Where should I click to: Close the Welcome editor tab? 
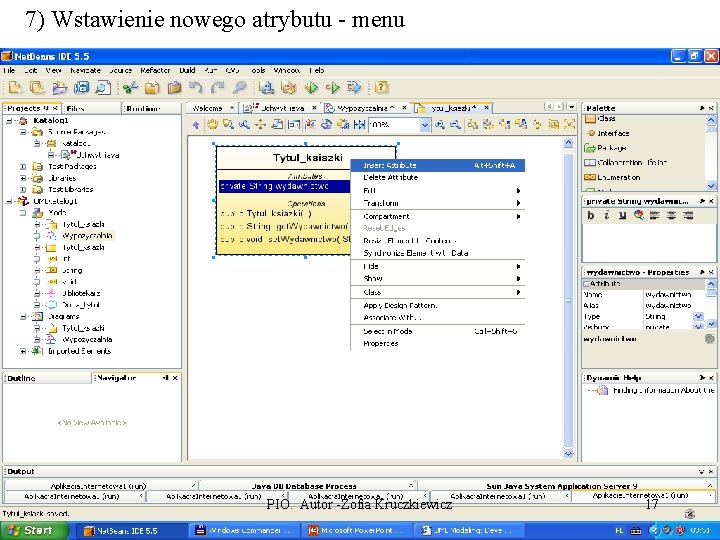tap(232, 108)
